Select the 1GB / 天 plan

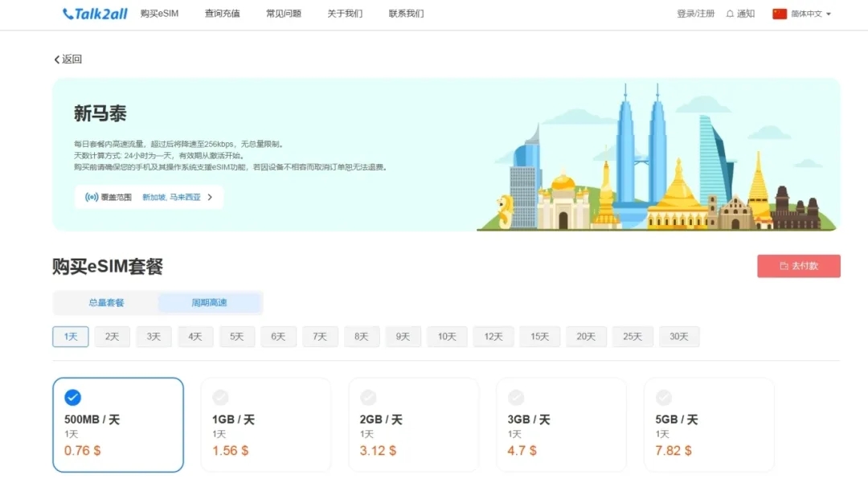point(265,424)
